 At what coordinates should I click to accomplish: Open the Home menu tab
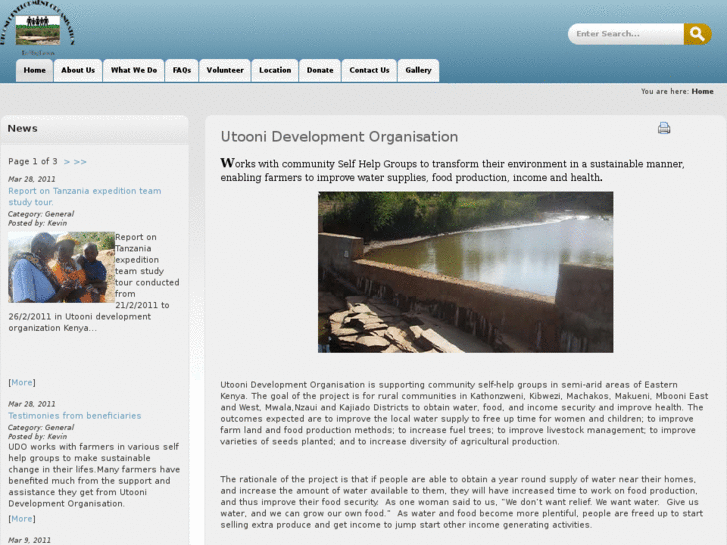[34, 71]
